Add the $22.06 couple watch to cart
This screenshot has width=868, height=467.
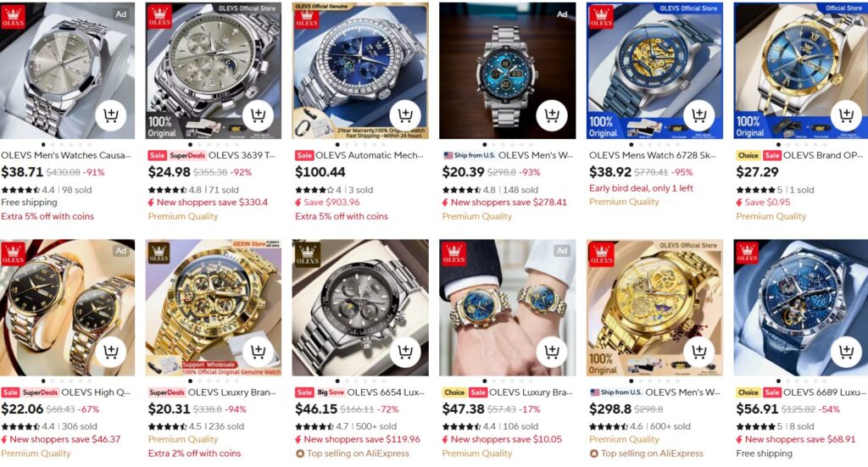point(111,352)
